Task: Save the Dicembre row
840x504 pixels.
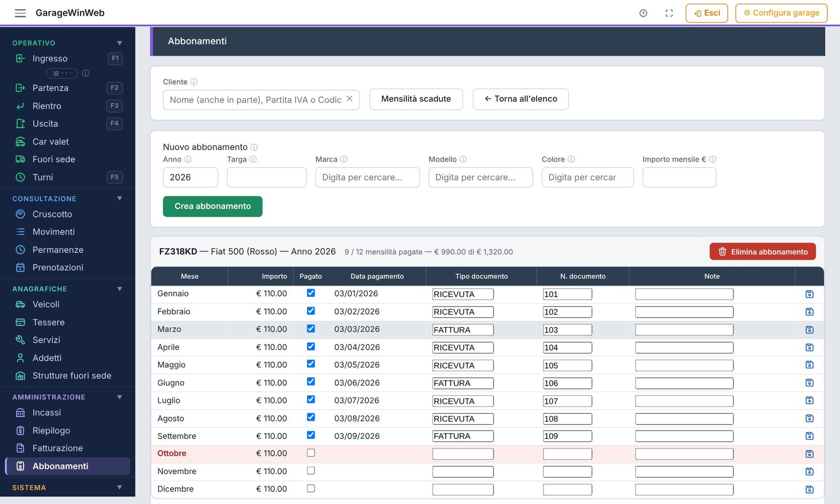Action: point(809,489)
